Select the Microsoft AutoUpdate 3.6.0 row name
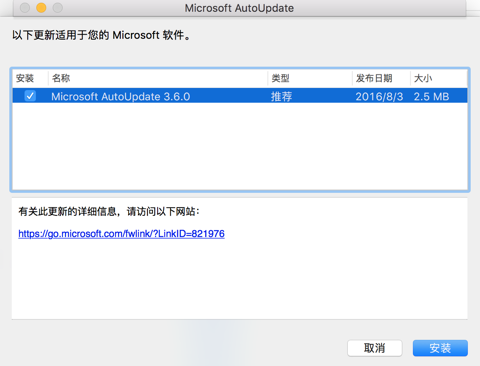 pos(121,97)
